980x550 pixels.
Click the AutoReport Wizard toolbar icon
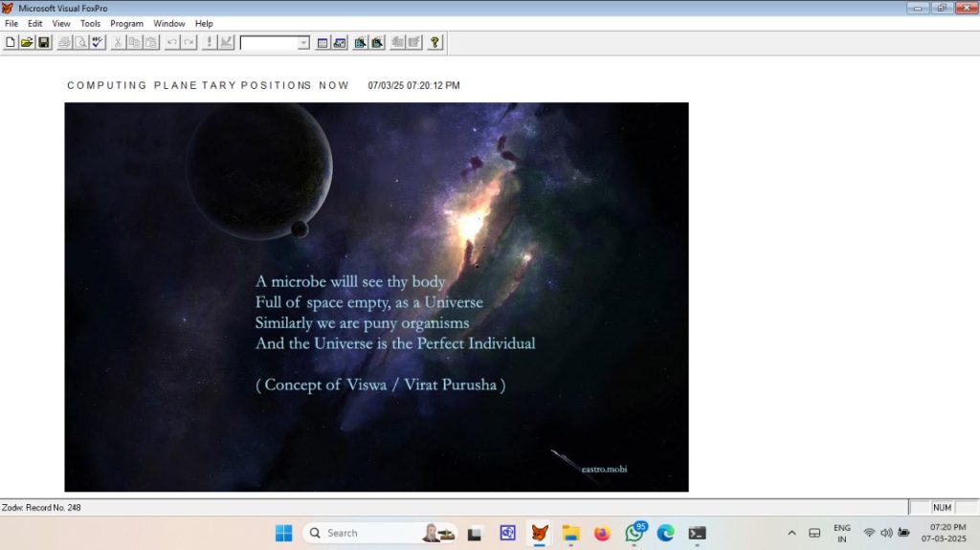pyautogui.click(x=414, y=42)
